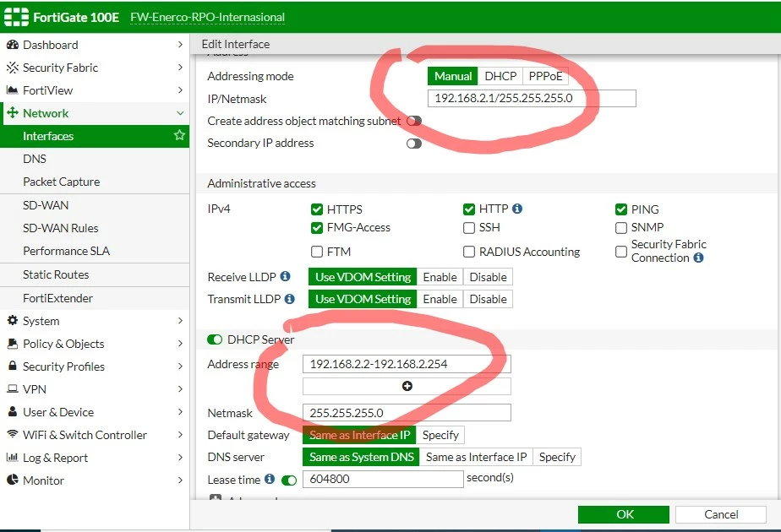Uncheck the HTTP access checkbox
Viewport: 781px width, 532px height.
tap(469, 209)
